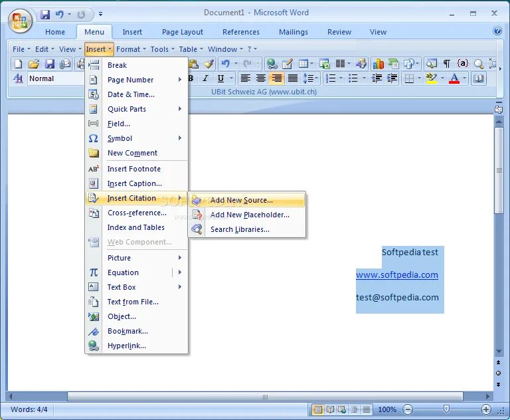Switch to the References tab

pyautogui.click(x=240, y=32)
